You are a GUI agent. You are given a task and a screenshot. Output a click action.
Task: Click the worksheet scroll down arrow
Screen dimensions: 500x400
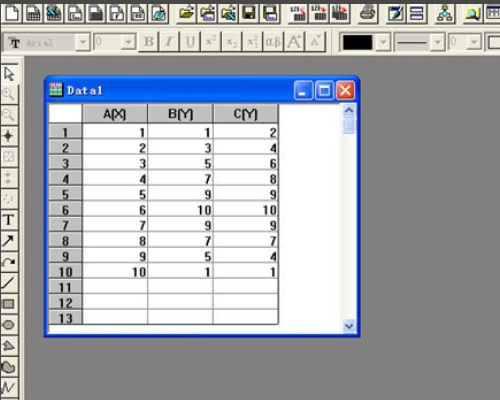(349, 326)
